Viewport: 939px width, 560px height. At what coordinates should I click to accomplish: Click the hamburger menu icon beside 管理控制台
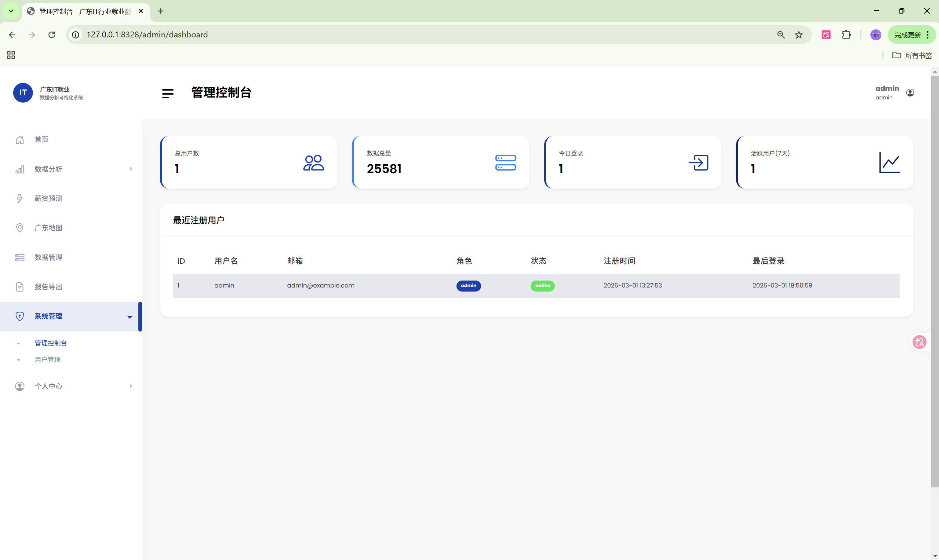tap(168, 93)
